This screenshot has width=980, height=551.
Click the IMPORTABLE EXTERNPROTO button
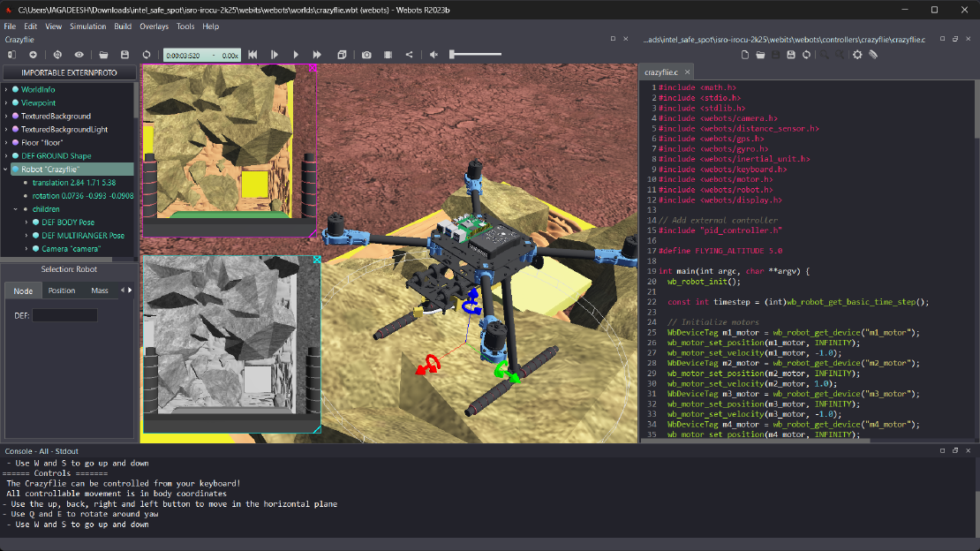pyautogui.click(x=69, y=72)
